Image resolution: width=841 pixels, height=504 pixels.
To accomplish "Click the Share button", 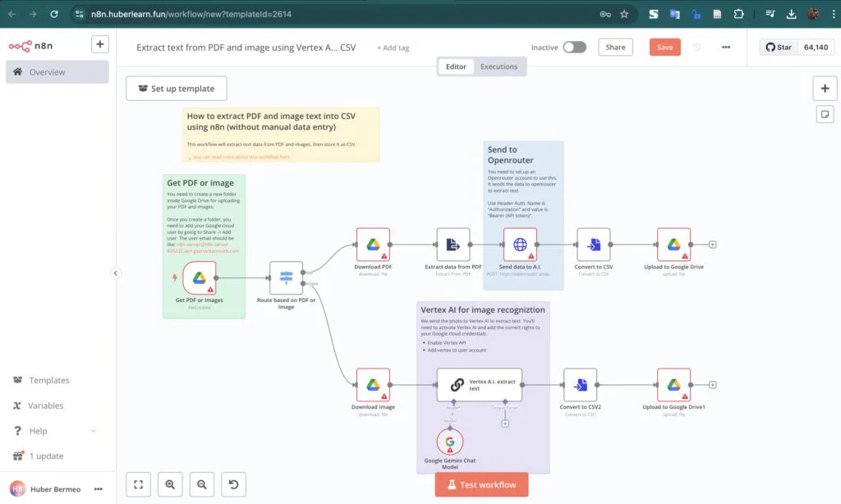I will [x=615, y=47].
